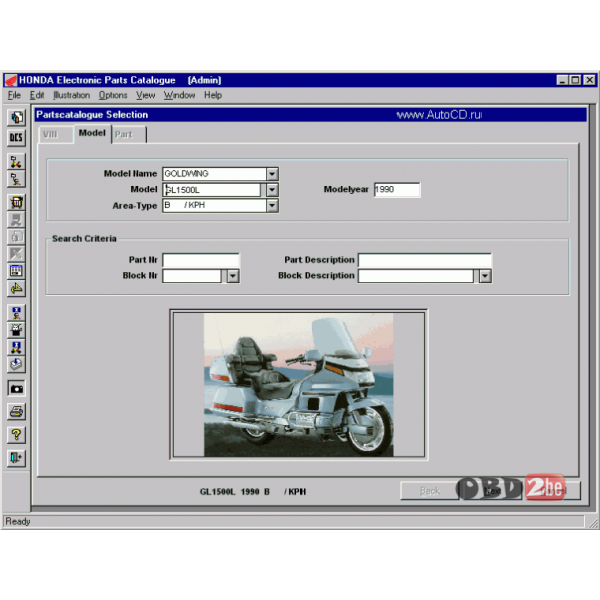
Task: Open the DCS toolbar button
Action: [16, 137]
